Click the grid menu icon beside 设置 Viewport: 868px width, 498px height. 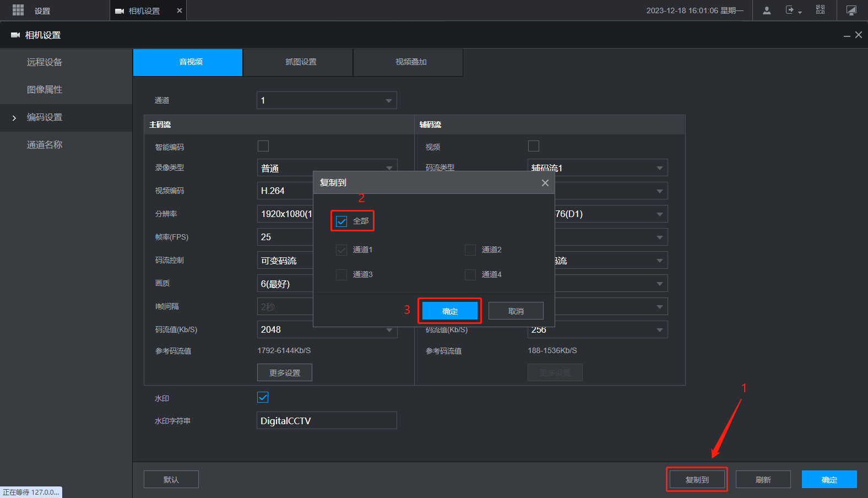pos(18,10)
